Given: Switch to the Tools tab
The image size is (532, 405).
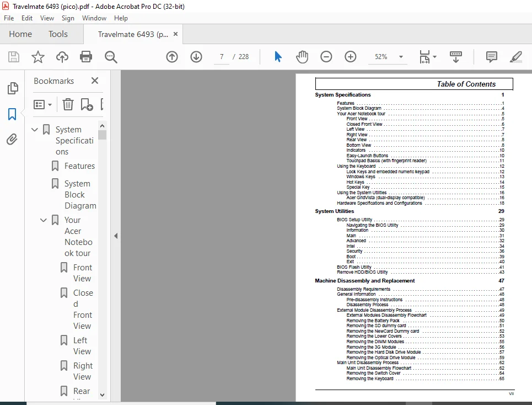Looking at the screenshot, I should click(x=58, y=34).
